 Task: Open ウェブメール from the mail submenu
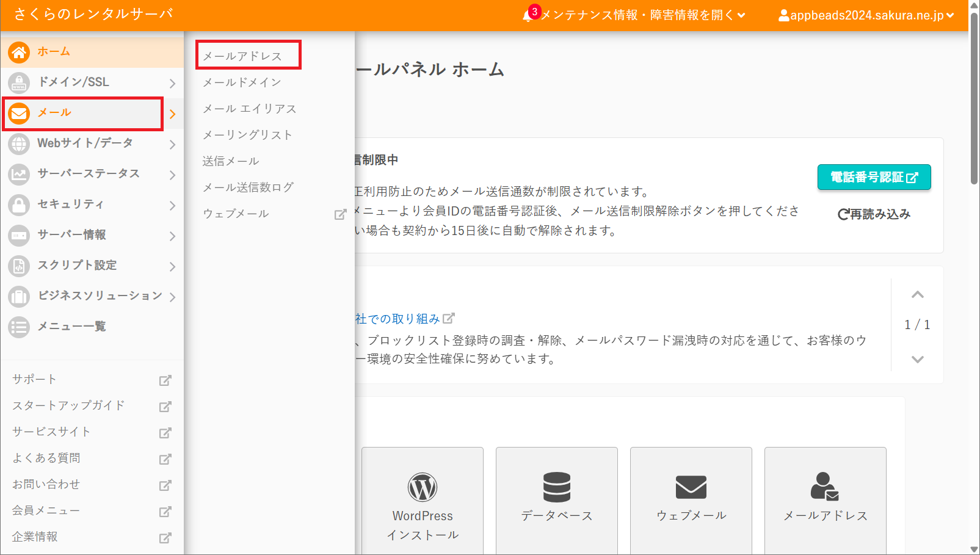[236, 214]
